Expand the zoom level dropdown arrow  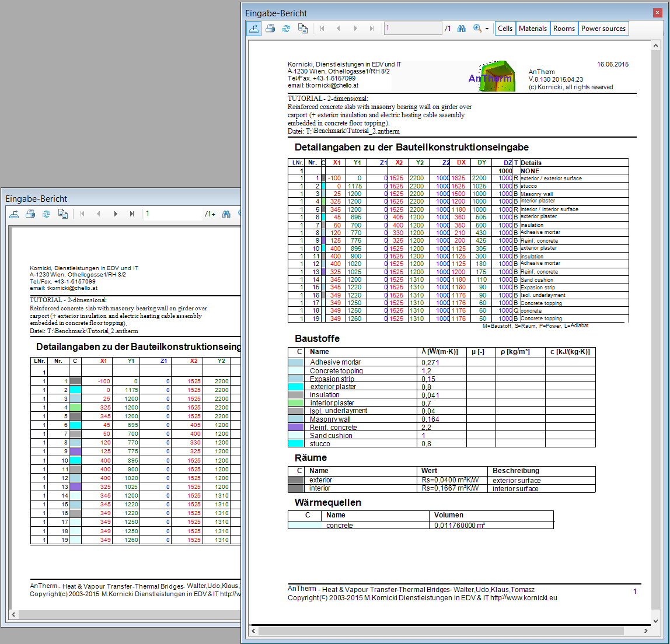(487, 29)
